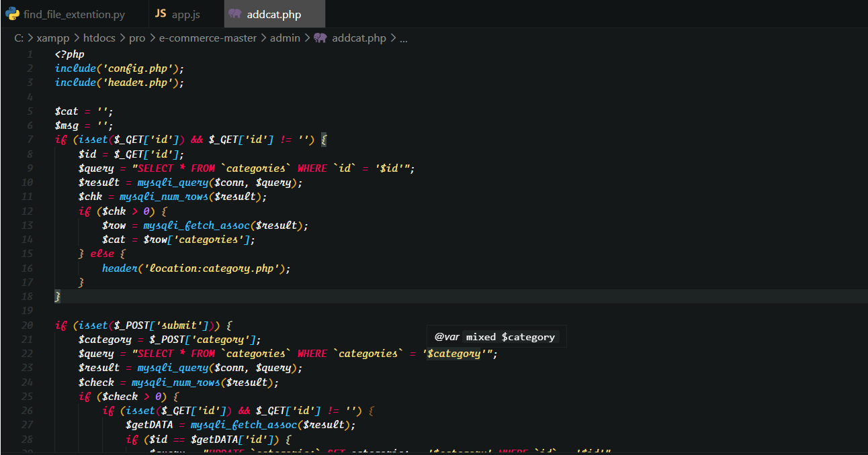The image size is (868, 455).
Task: Click line number 18 in the gutter
Action: [28, 297]
